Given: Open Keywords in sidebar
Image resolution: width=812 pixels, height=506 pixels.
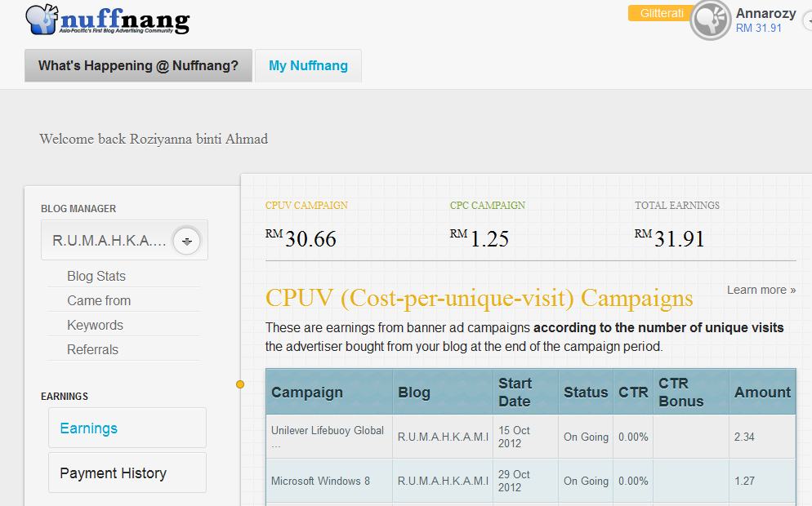Looking at the screenshot, I should click(x=96, y=325).
